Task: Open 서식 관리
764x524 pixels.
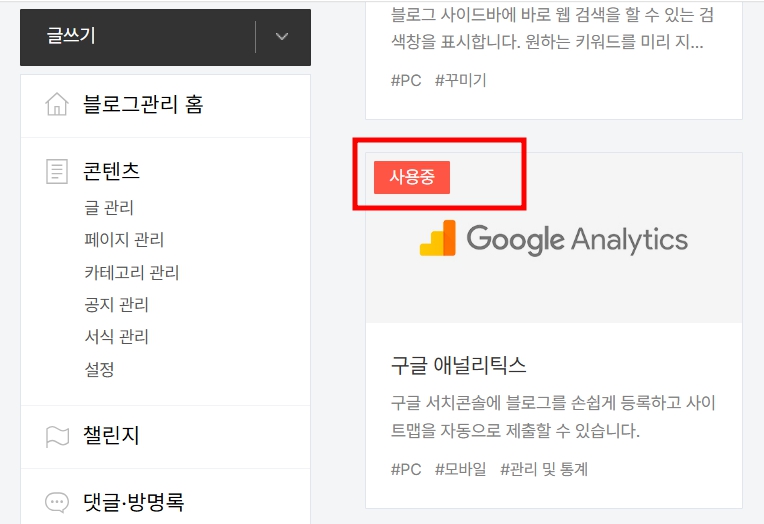Action: pos(116,337)
